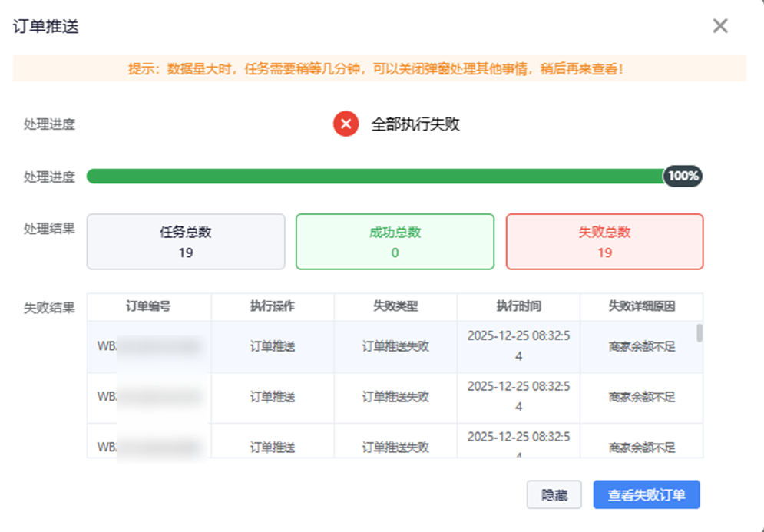Click the orange 提示 hint banner
Viewport: 764px width, 532px height.
tap(379, 68)
